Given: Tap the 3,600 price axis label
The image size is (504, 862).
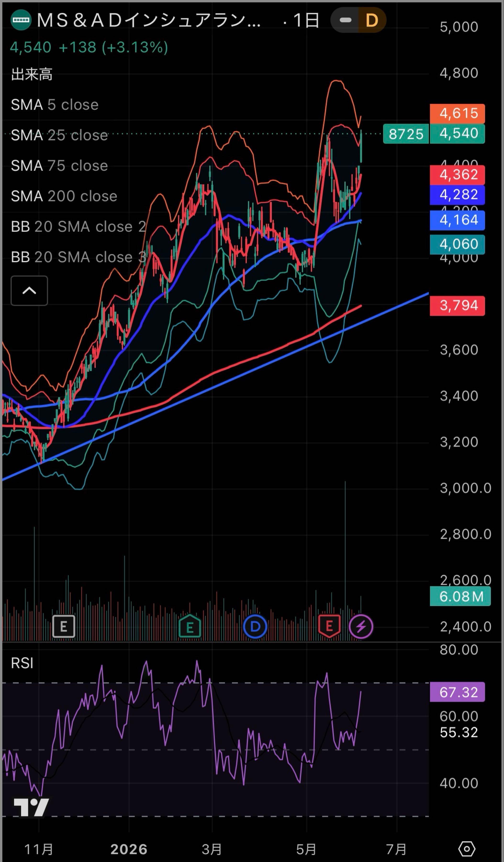Looking at the screenshot, I should click(459, 350).
